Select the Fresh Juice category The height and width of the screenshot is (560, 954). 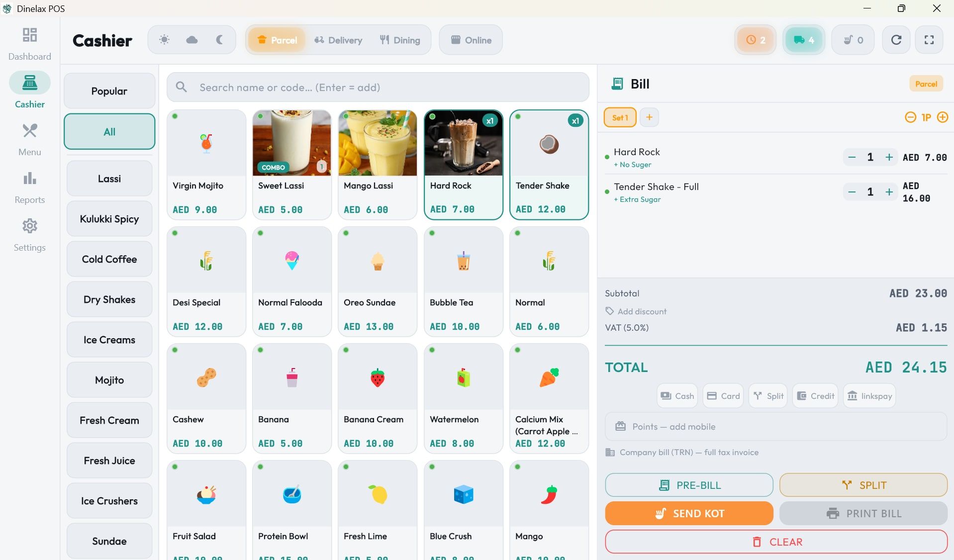(x=109, y=461)
